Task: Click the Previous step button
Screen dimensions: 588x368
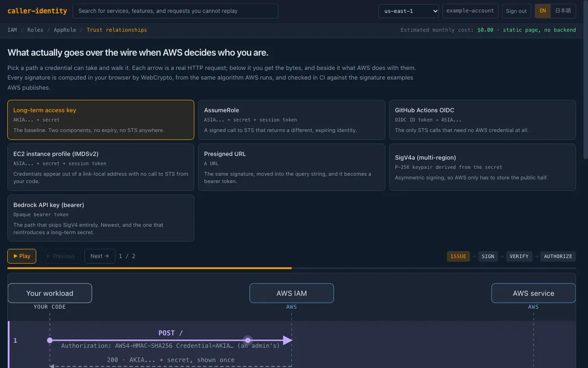Action: (x=61, y=256)
